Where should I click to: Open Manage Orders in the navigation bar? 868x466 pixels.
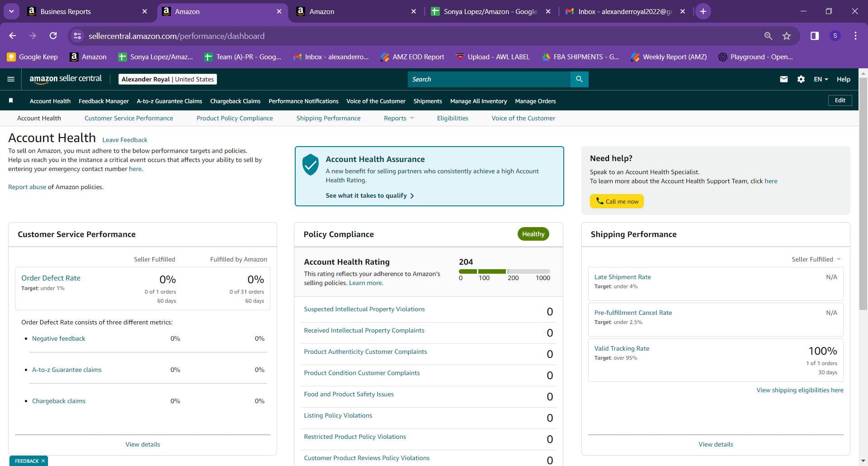point(535,101)
